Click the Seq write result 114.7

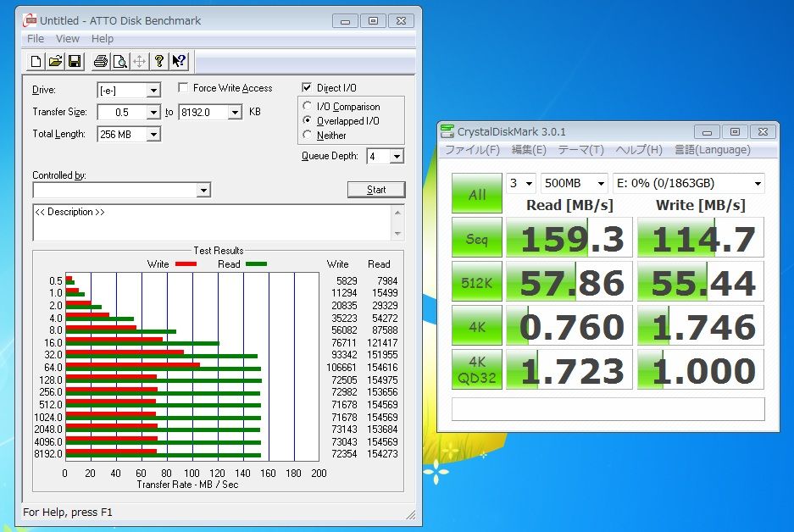tap(701, 238)
